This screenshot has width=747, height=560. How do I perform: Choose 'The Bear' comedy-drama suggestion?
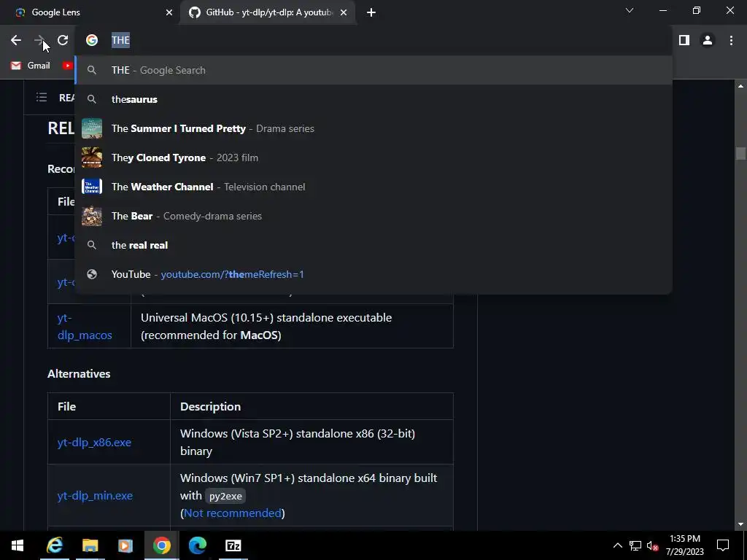[373, 216]
